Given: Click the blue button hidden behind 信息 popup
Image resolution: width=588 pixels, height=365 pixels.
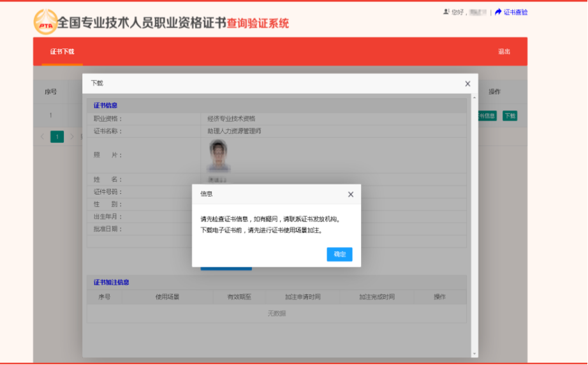Looking at the screenshot, I should coord(226,267).
